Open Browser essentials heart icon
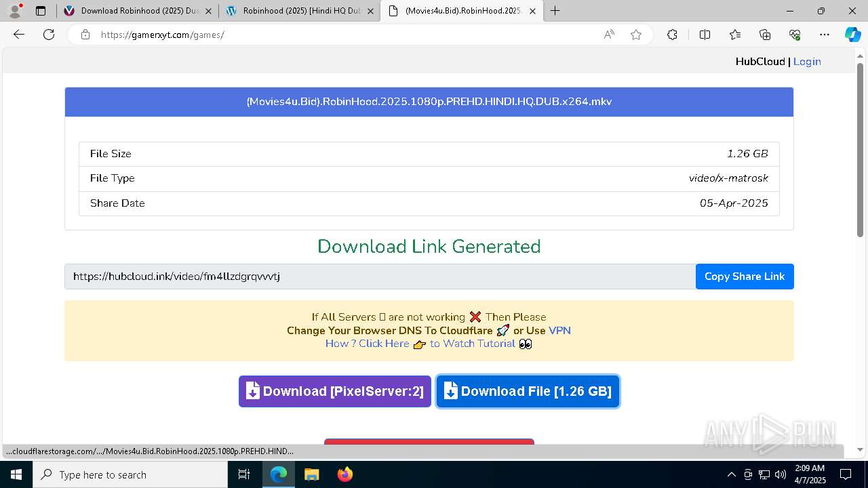The height and width of the screenshot is (488, 868). pyautogui.click(x=795, y=35)
